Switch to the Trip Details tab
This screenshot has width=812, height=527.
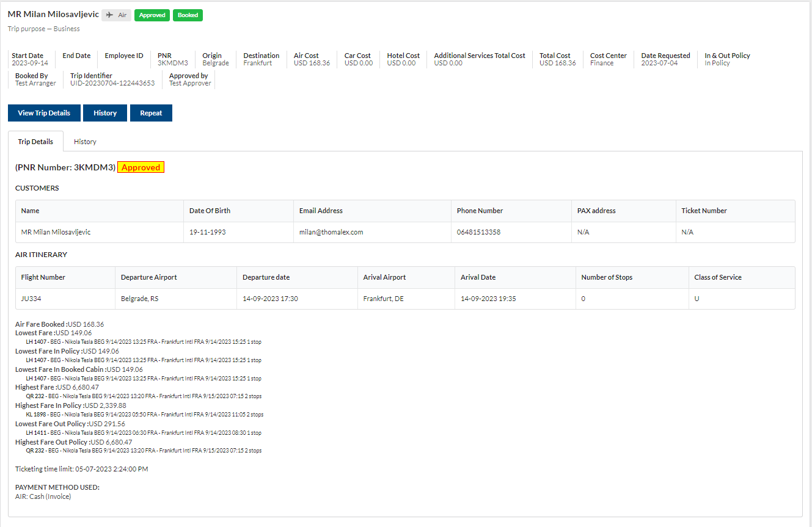(35, 142)
